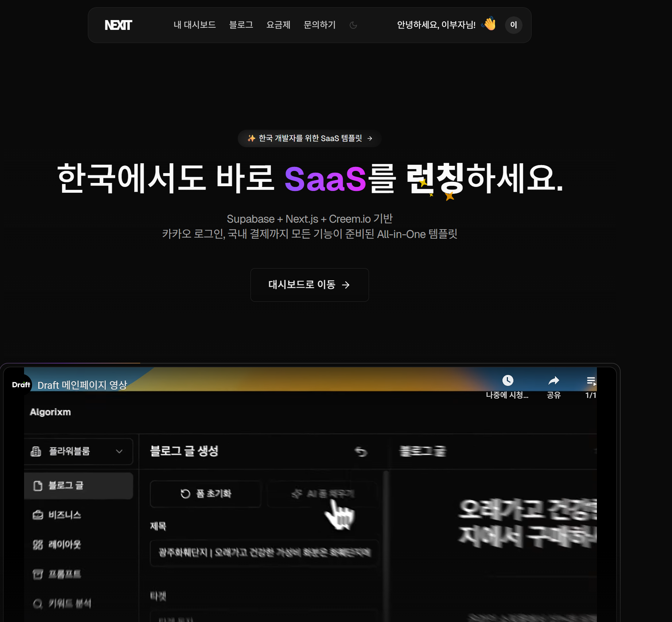Click the 키워드 분석 magnifier icon
The image size is (672, 622).
[38, 603]
